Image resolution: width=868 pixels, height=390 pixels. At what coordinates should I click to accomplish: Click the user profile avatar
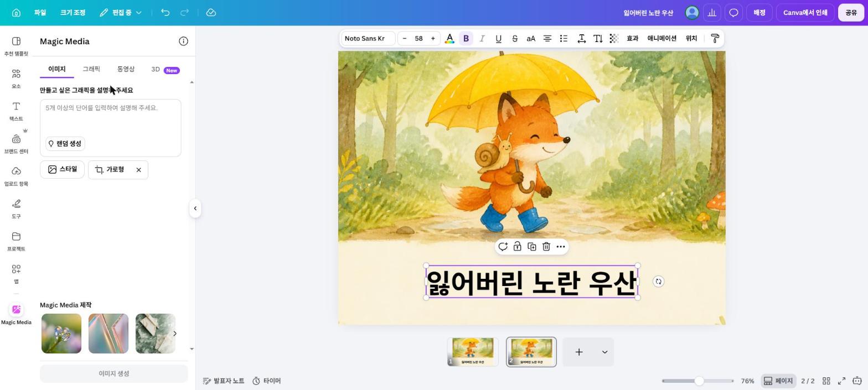pos(692,13)
